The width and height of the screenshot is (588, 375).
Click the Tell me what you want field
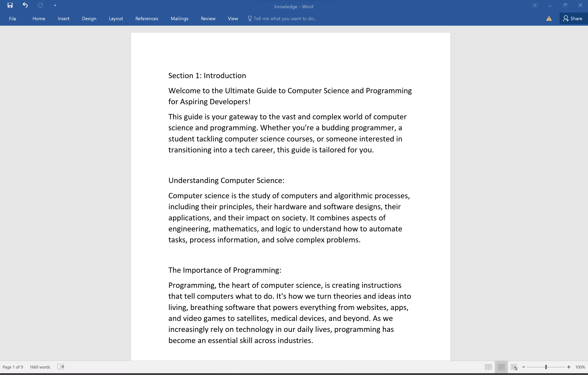(x=285, y=19)
